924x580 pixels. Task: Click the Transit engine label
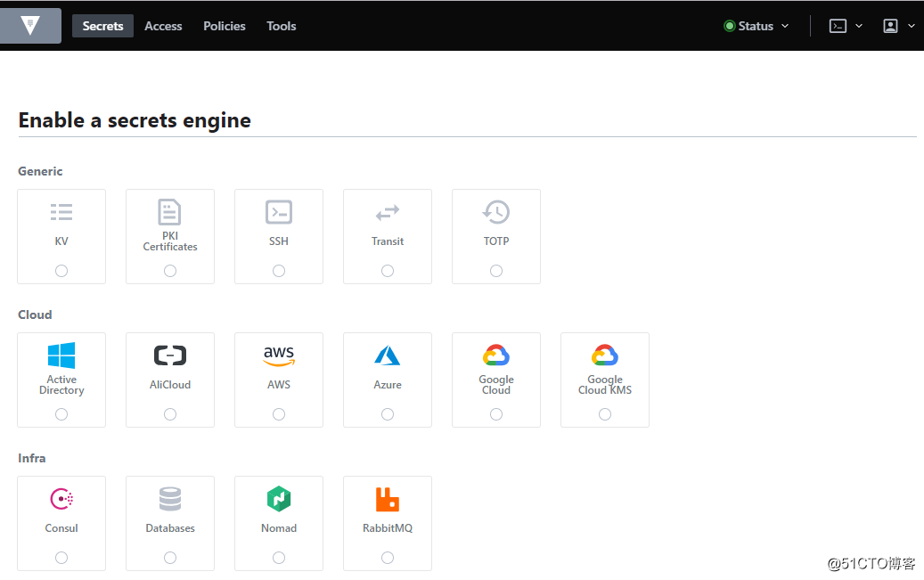pyautogui.click(x=388, y=241)
